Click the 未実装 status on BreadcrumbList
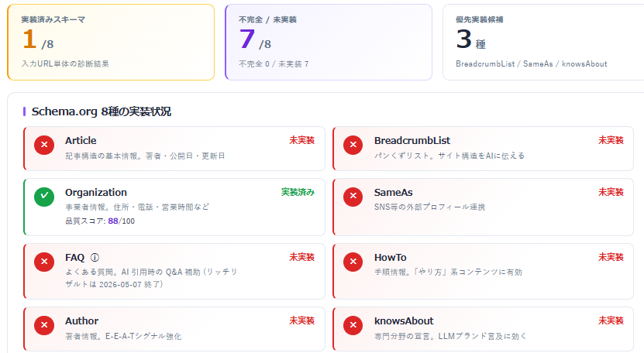 coord(611,140)
